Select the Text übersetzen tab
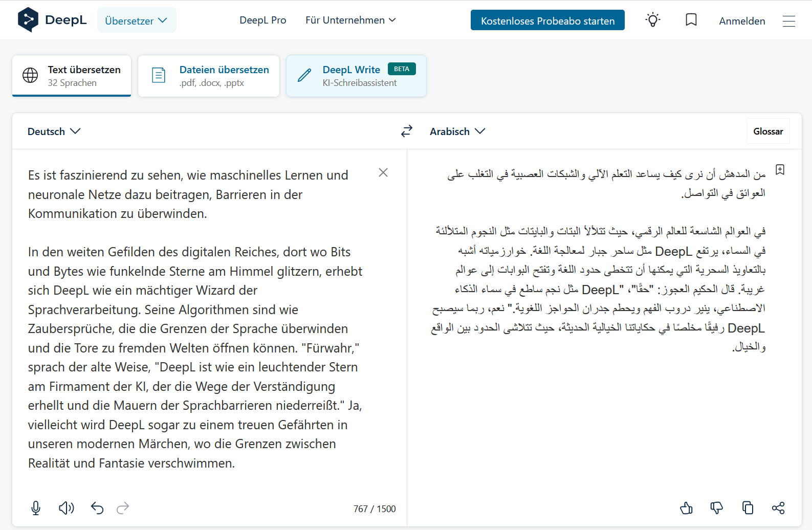This screenshot has height=530, width=812. (x=72, y=76)
